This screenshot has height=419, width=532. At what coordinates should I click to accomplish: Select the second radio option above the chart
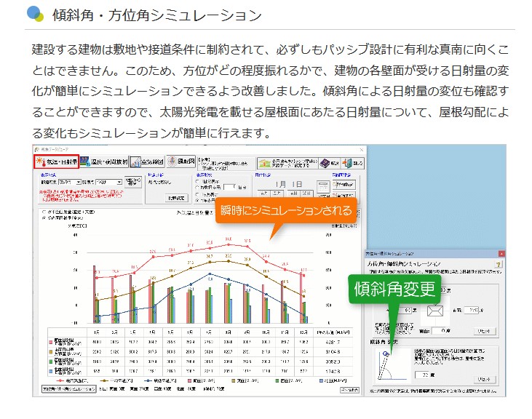coord(44,218)
